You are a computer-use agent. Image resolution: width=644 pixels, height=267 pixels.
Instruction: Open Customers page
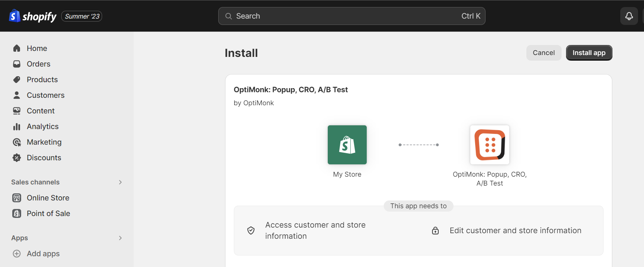pos(46,95)
